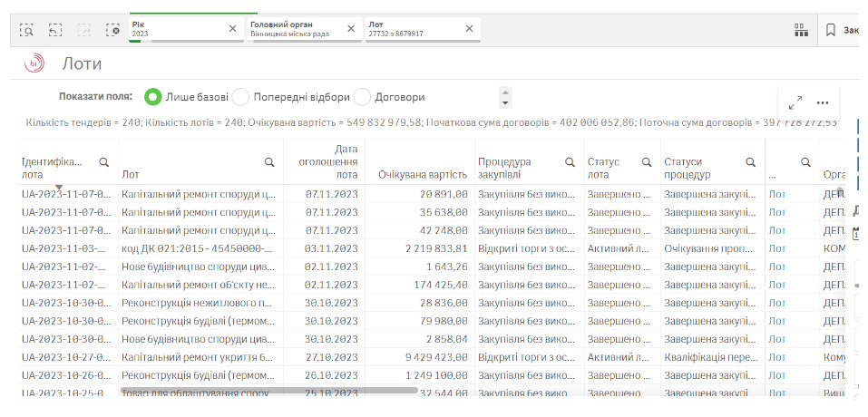Open bookmarks via the bookmark icon

(x=830, y=30)
